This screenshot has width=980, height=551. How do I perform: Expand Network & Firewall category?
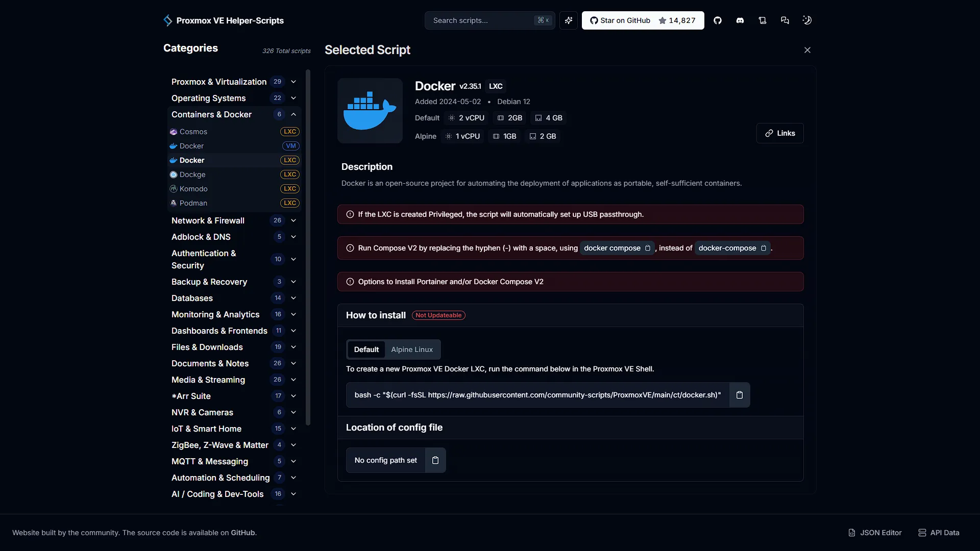234,220
